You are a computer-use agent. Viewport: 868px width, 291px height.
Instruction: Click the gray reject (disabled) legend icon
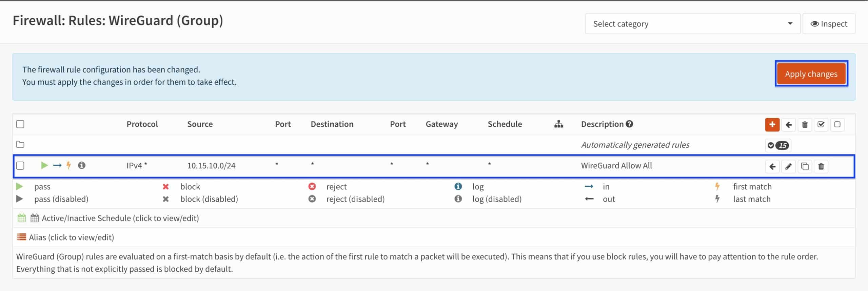pos(312,199)
